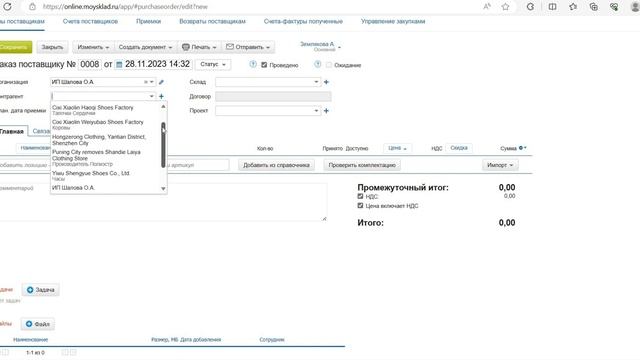Click the counterparty list scrollbar thumb
This screenshot has width=640, height=360.
pyautogui.click(x=163, y=145)
